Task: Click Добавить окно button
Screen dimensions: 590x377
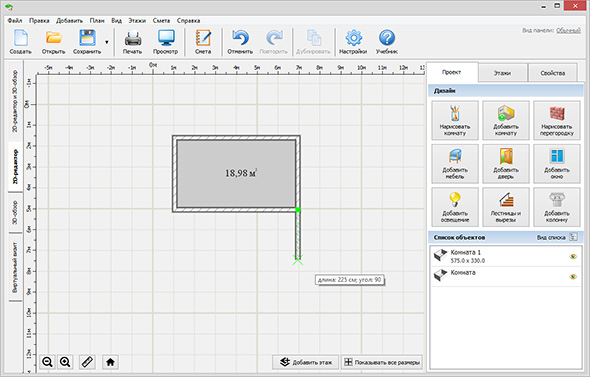Action: pos(557,164)
